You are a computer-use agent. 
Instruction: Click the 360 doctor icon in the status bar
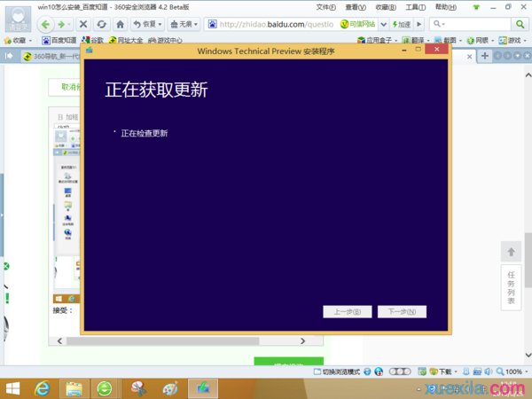(379, 372)
